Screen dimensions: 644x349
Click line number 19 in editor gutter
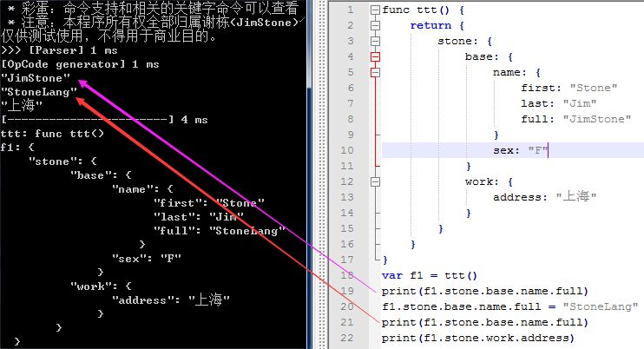[x=346, y=291]
